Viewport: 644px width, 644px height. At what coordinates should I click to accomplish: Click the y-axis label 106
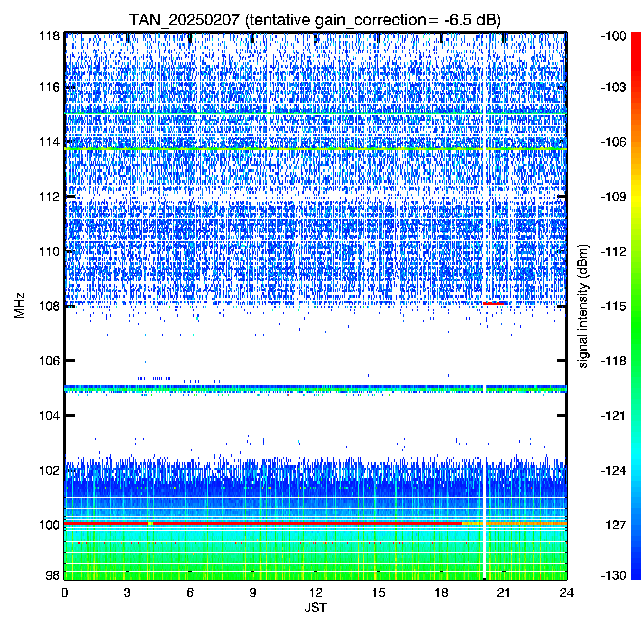49,361
